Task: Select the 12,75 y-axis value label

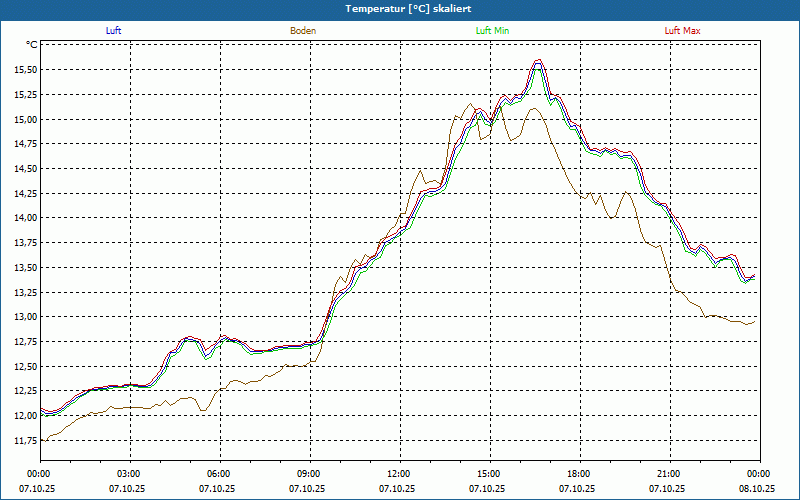Action: [25, 342]
